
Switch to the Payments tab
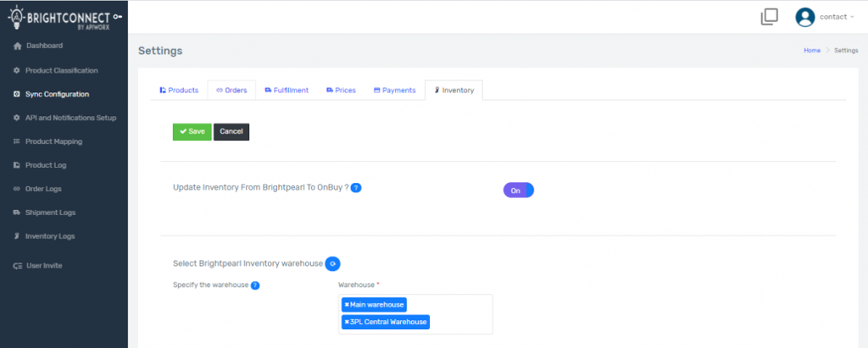coord(395,91)
